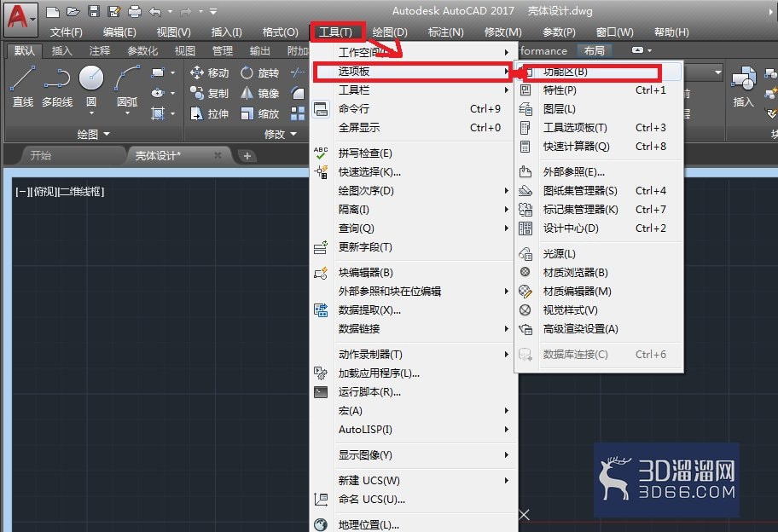The height and width of the screenshot is (532, 778).
Task: Select 材质编辑器(M) in submenu
Action: click(599, 292)
